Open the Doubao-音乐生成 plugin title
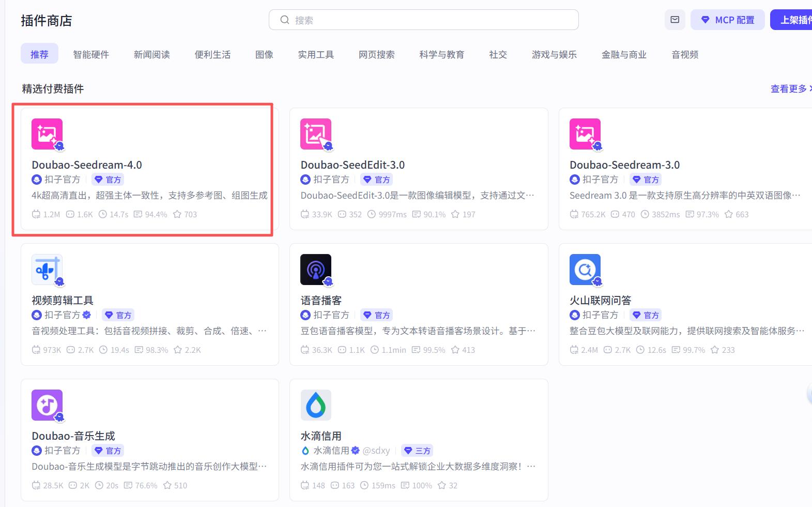This screenshot has height=507, width=812. (73, 436)
